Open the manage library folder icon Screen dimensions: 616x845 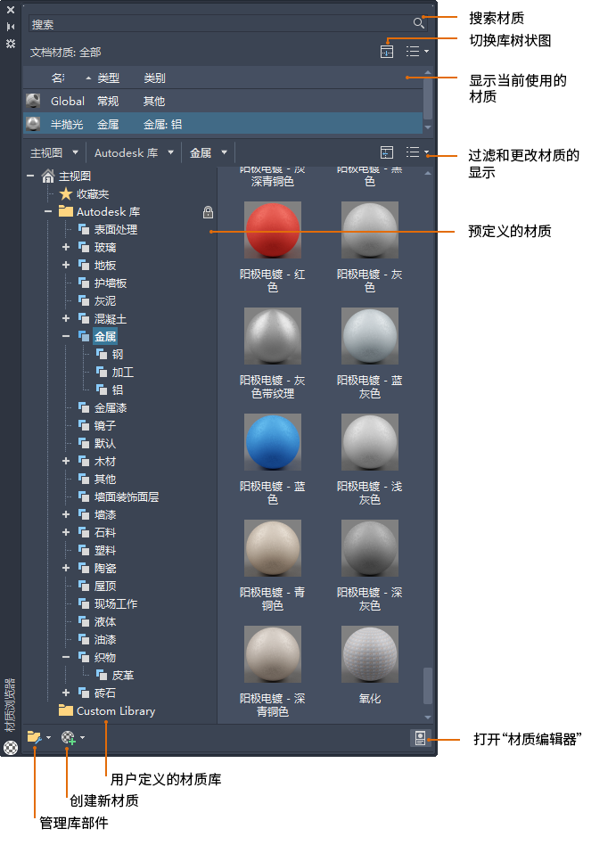35,737
